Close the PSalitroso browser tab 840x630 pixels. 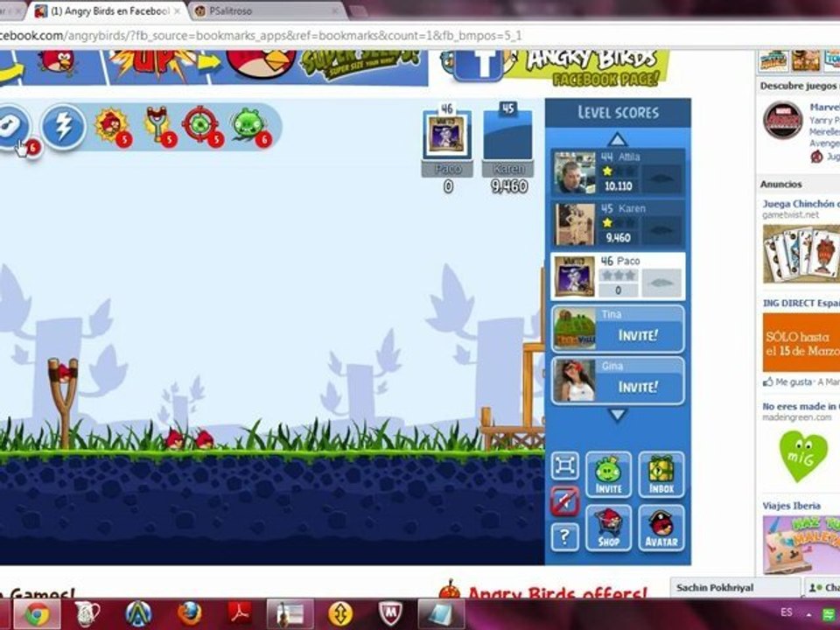click(x=336, y=10)
